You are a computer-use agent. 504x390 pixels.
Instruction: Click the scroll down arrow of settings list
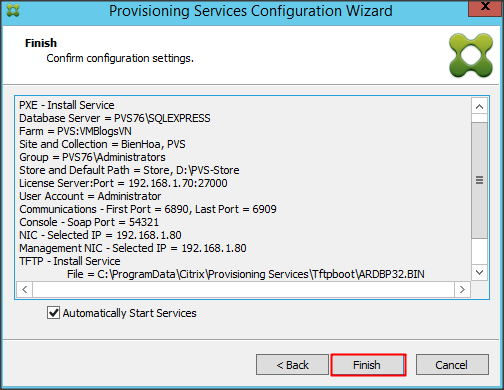coord(479,273)
